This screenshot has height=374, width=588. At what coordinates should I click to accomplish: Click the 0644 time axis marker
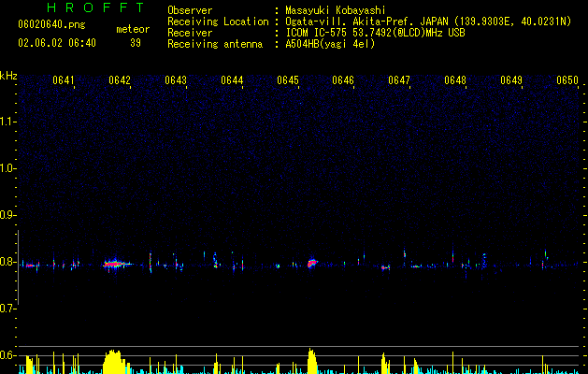232,80
